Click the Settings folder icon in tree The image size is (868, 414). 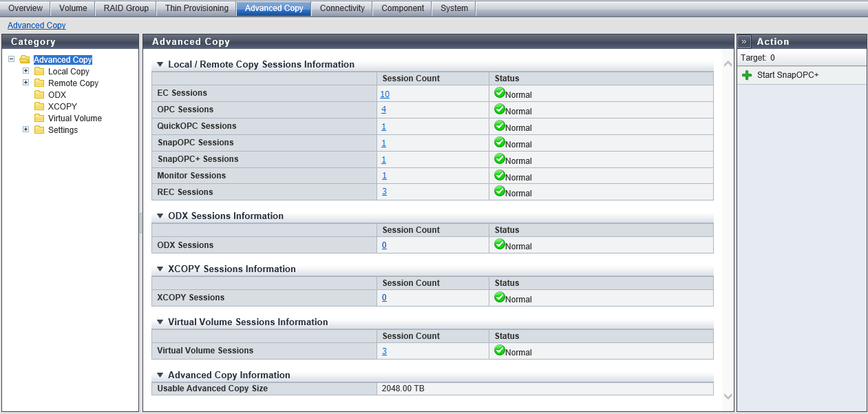pos(39,130)
